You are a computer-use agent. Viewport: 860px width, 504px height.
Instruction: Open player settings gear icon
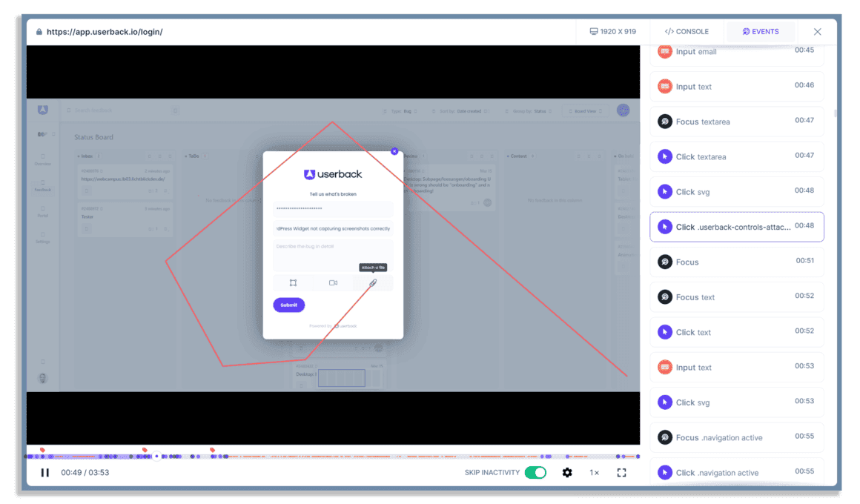point(567,472)
